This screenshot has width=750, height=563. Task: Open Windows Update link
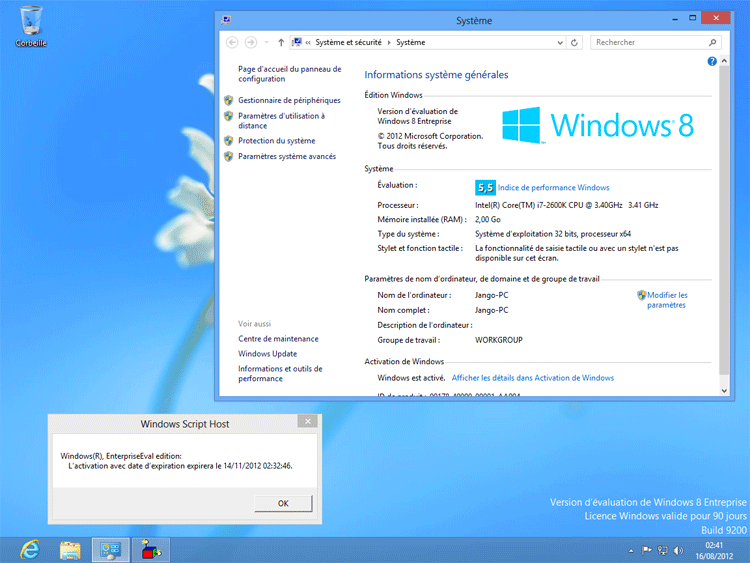pyautogui.click(x=267, y=353)
